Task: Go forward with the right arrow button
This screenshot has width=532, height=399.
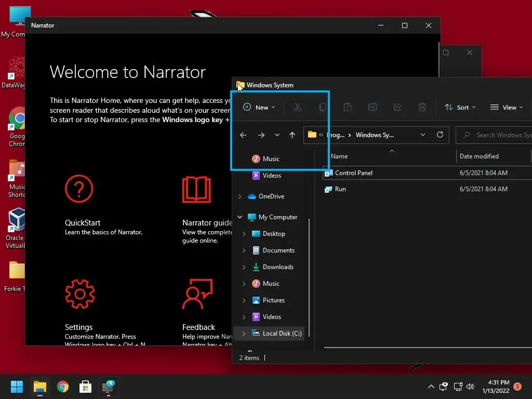Action: [261, 135]
